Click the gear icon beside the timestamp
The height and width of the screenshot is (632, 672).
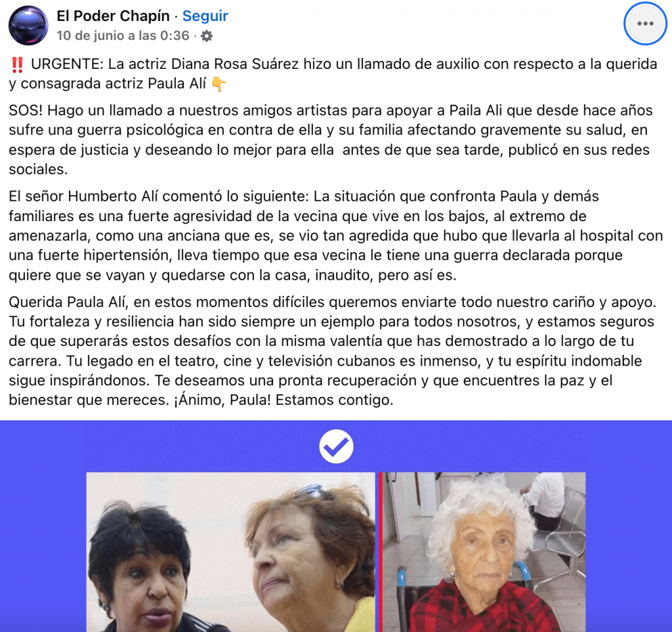[207, 36]
